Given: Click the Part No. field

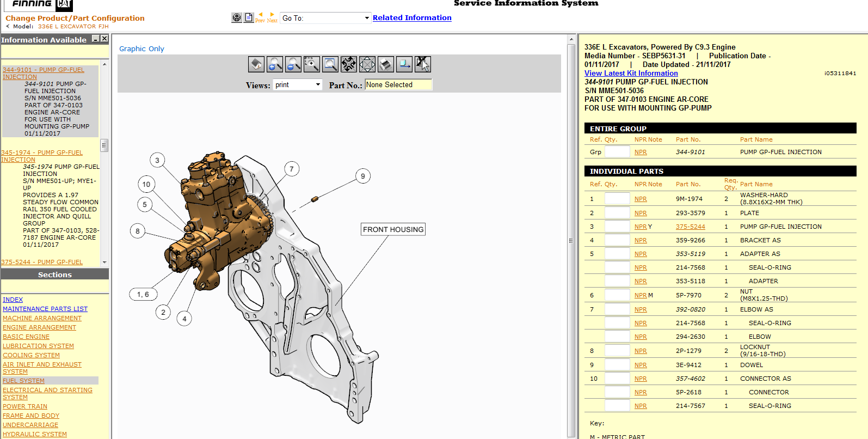Looking at the screenshot, I should 398,85.
